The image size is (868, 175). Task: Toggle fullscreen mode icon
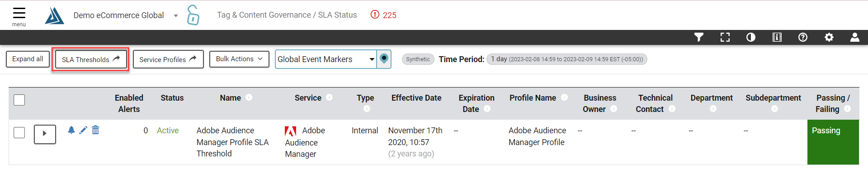(x=725, y=37)
